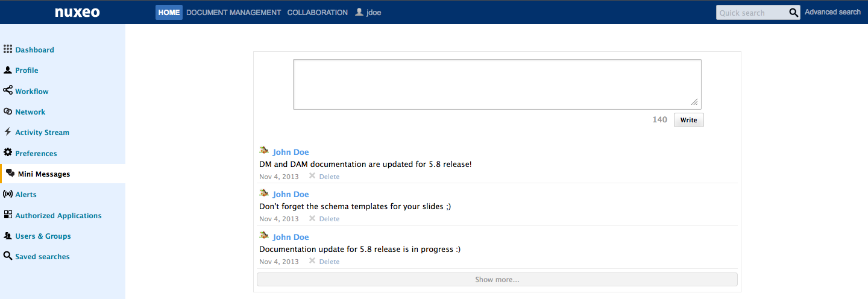Open the Advanced search link
Image resolution: width=868 pixels, height=299 pixels.
coord(832,12)
